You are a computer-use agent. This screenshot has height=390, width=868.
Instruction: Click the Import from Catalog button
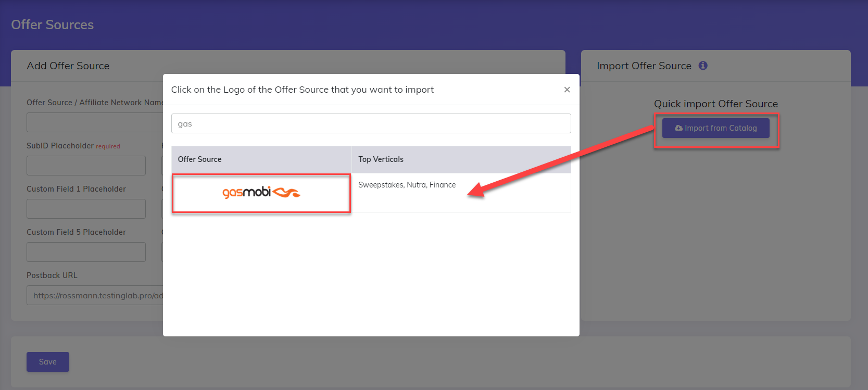[x=716, y=128]
